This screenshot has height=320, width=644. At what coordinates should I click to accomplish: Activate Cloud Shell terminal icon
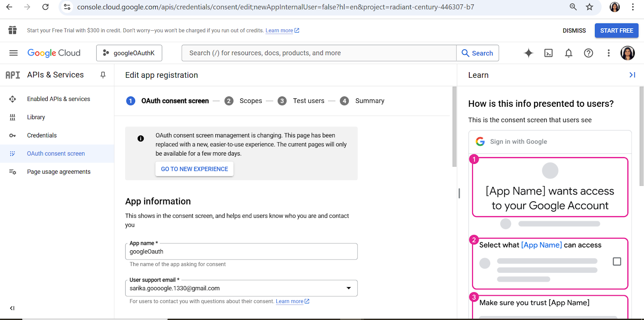549,53
